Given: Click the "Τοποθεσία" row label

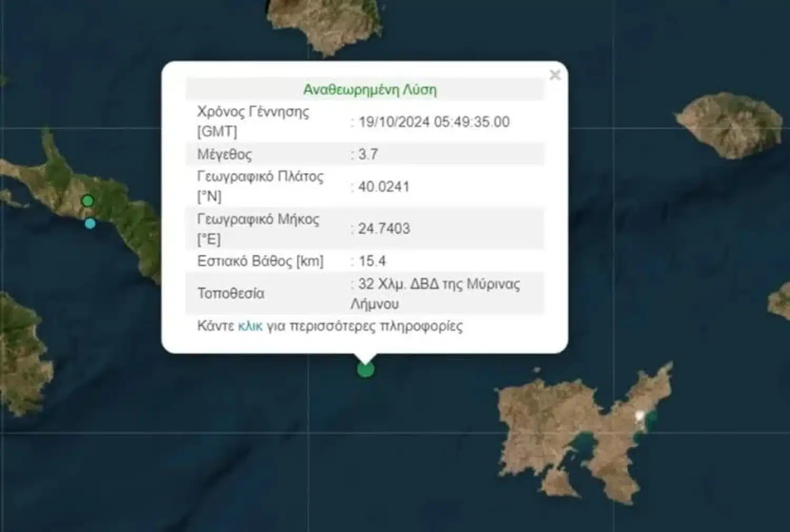Looking at the screenshot, I should coord(231,293).
